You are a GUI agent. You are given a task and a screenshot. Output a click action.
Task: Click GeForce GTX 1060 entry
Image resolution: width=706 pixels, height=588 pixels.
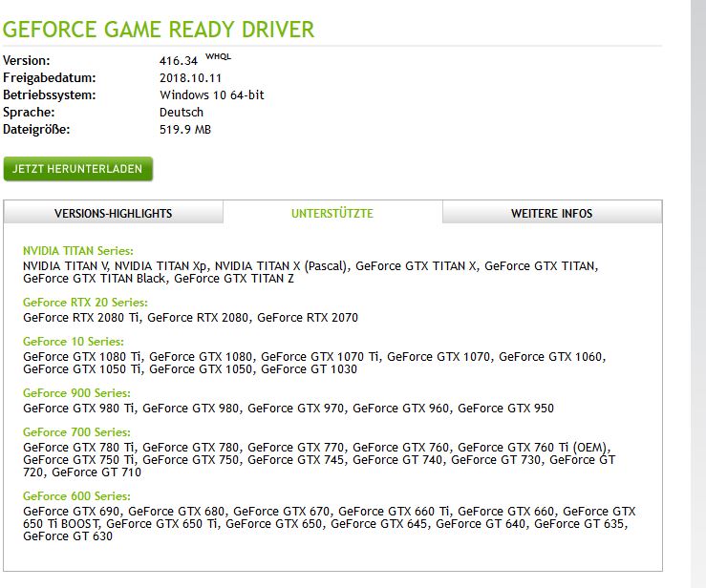point(550,356)
